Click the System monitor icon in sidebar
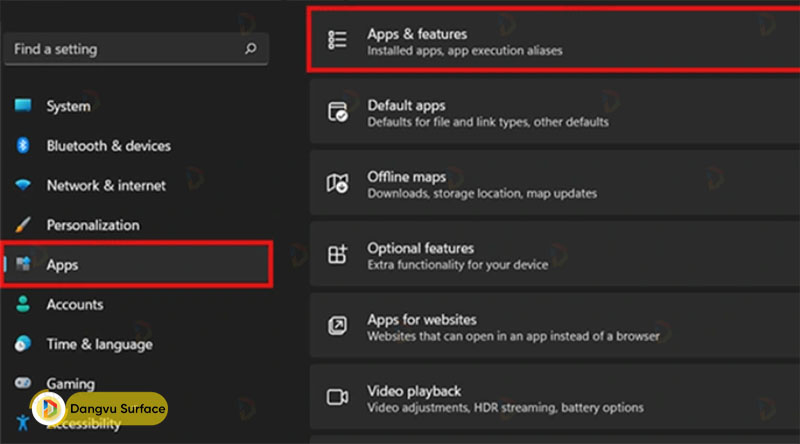 point(23,106)
